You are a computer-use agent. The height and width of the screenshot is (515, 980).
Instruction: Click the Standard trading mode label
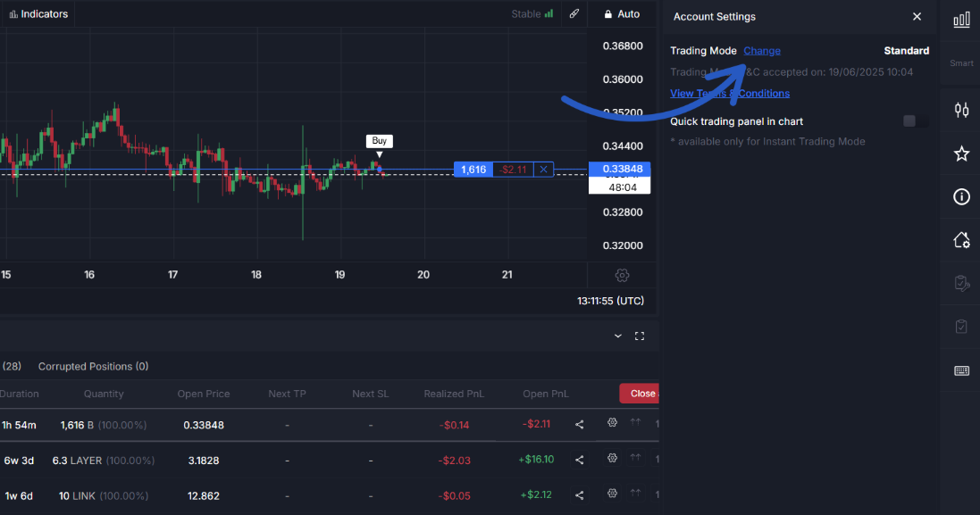tap(906, 51)
